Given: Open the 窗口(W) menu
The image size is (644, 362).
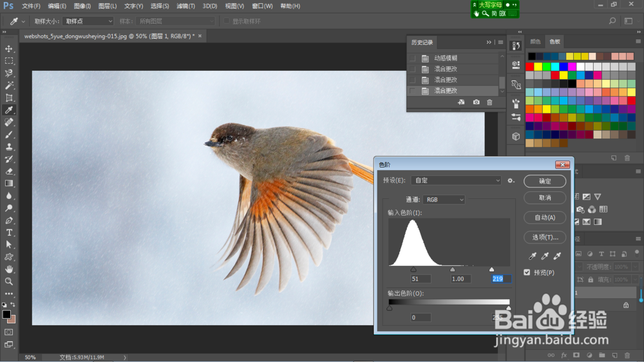Looking at the screenshot, I should click(262, 6).
